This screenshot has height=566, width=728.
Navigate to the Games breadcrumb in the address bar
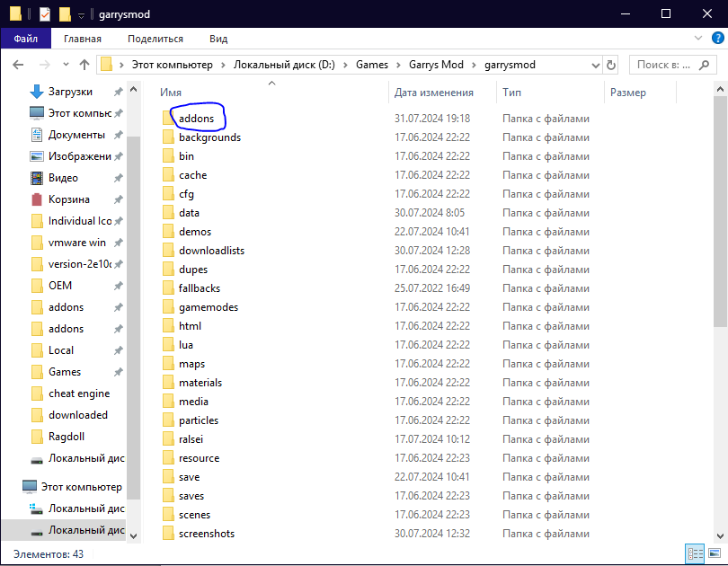(372, 65)
